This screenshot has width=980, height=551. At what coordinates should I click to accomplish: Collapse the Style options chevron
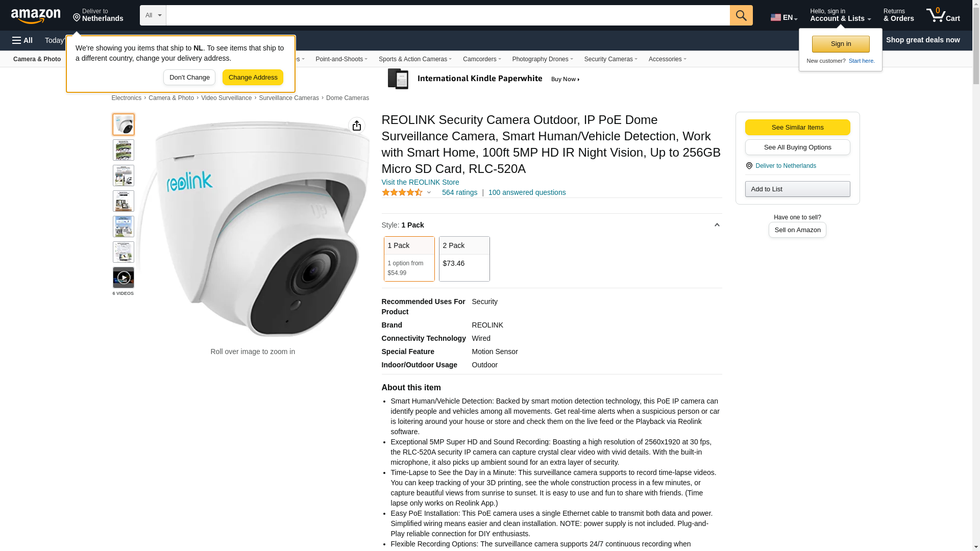tap(717, 225)
